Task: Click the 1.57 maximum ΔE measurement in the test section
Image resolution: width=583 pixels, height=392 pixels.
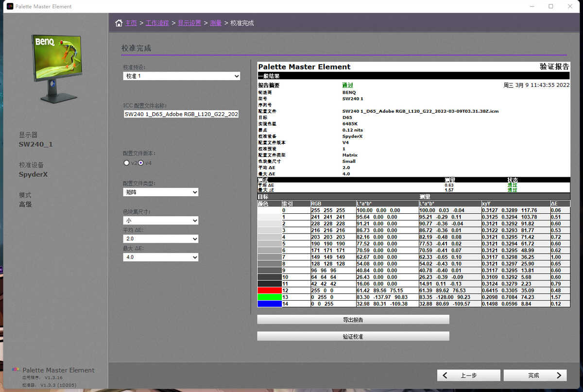Action: [x=449, y=190]
